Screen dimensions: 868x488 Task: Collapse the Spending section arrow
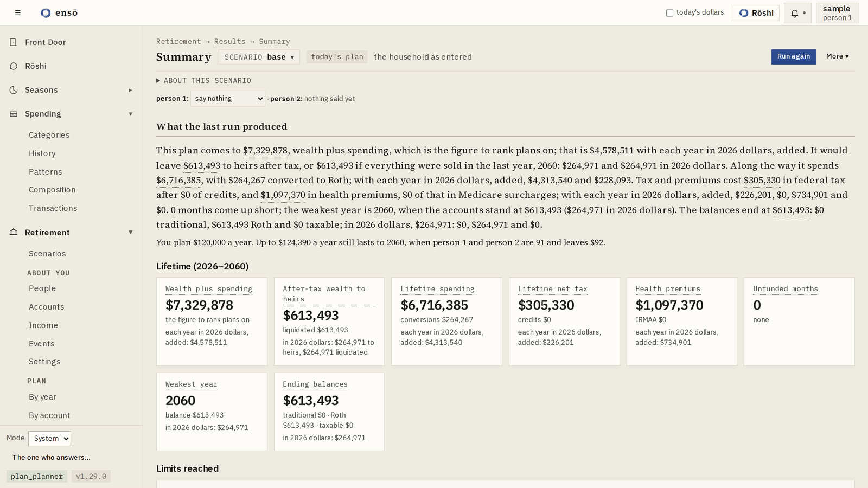coord(130,114)
